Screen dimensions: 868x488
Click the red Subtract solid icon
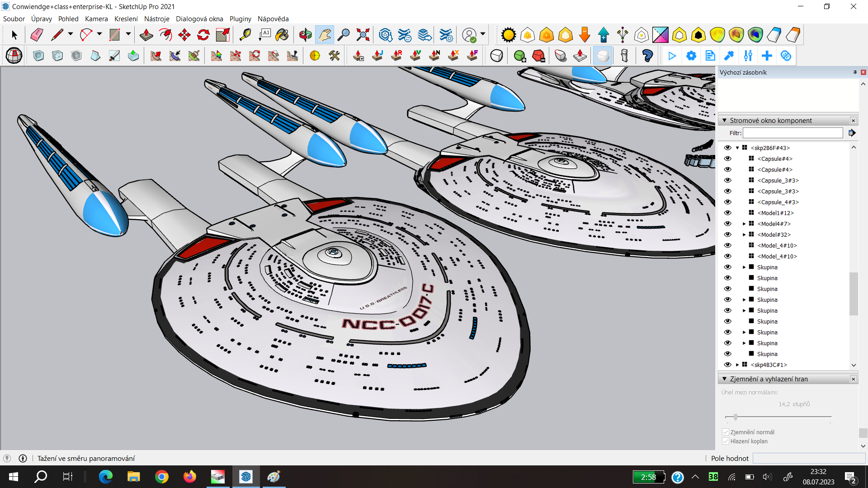[x=538, y=56]
